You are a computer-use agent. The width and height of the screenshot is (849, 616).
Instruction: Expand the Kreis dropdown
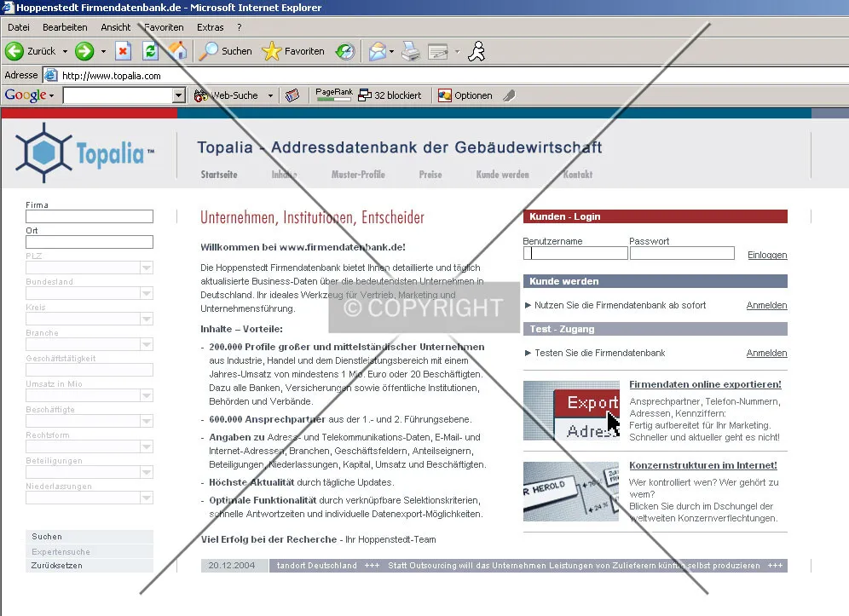[147, 319]
